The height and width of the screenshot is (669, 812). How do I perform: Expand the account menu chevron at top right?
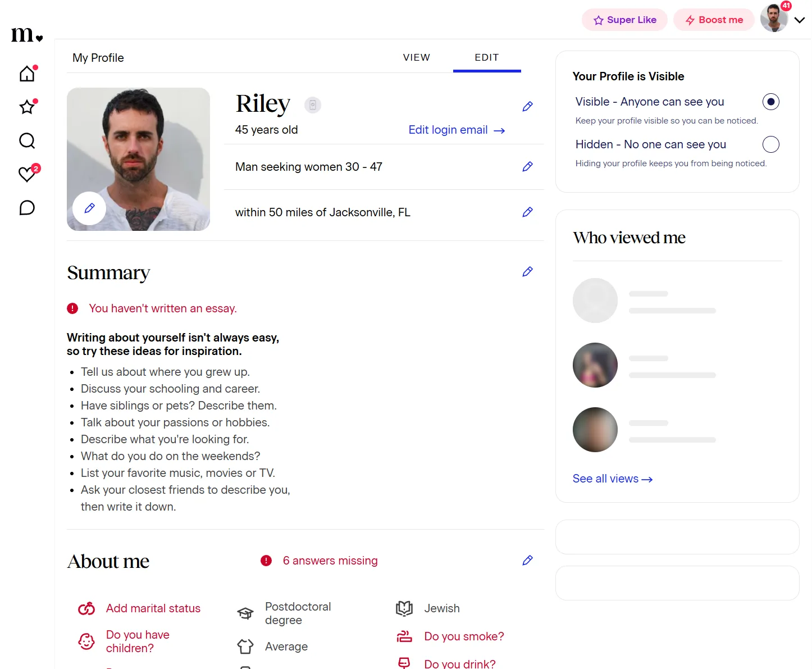(x=800, y=20)
